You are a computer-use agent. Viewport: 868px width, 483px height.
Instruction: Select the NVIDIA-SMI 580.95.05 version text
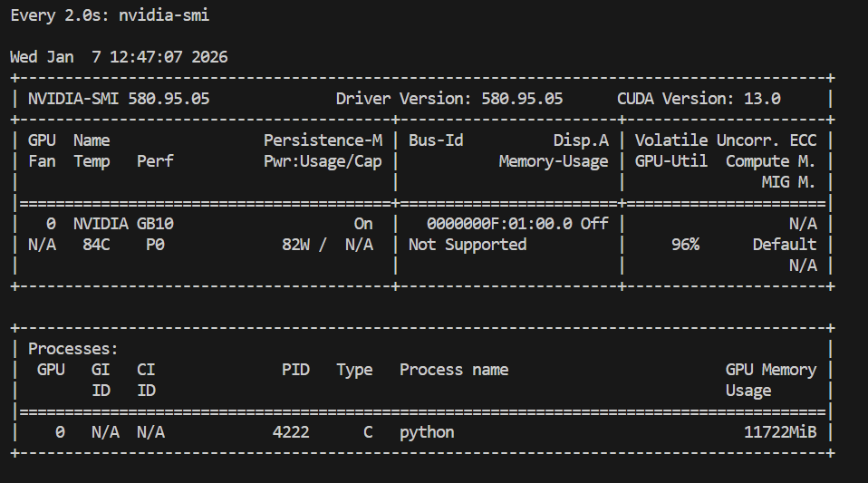coord(119,99)
